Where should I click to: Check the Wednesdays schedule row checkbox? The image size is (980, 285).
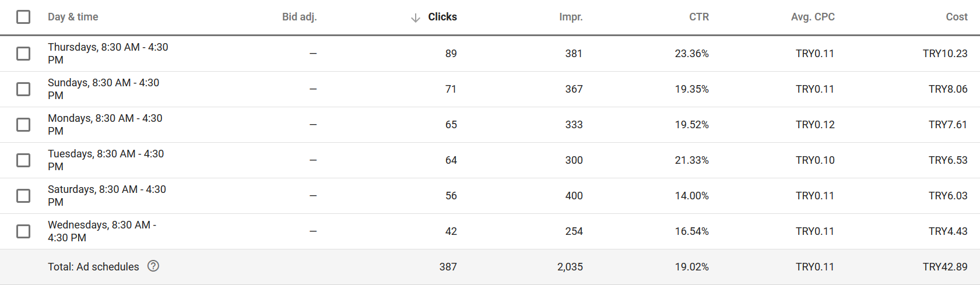click(x=23, y=231)
